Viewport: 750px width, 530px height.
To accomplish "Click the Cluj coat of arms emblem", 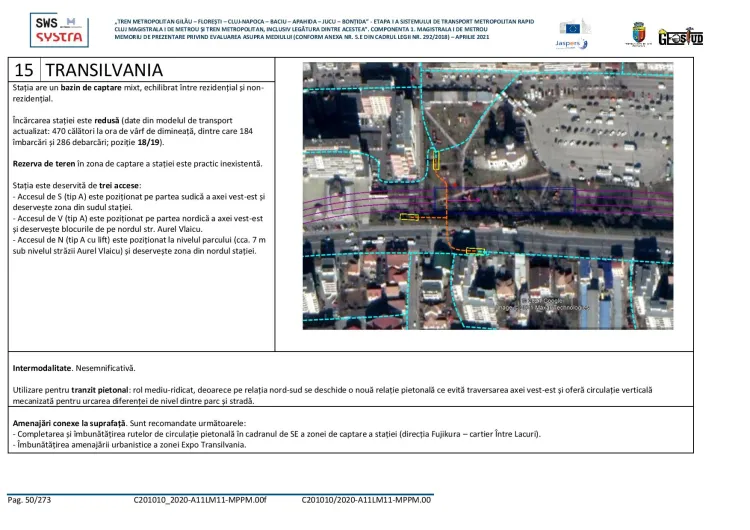I will [636, 34].
